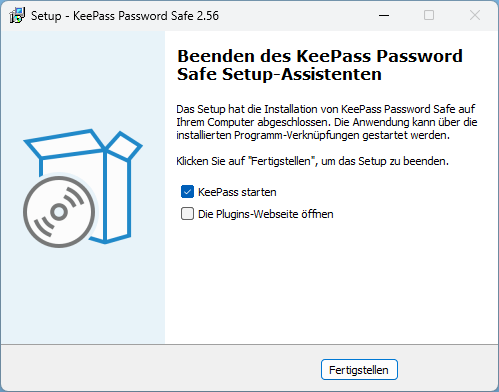Click the "Setup - KeePass Password Safe 2.56" title

[x=125, y=16]
